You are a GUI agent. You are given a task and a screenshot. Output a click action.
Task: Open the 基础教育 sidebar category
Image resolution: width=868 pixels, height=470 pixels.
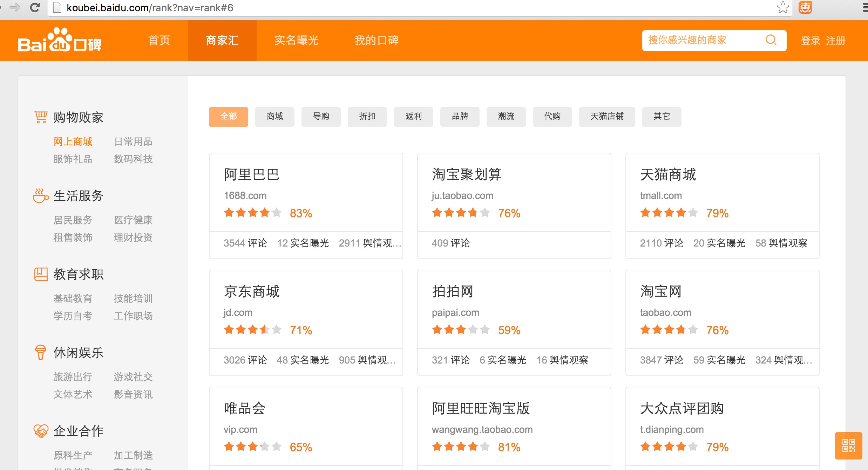click(73, 298)
